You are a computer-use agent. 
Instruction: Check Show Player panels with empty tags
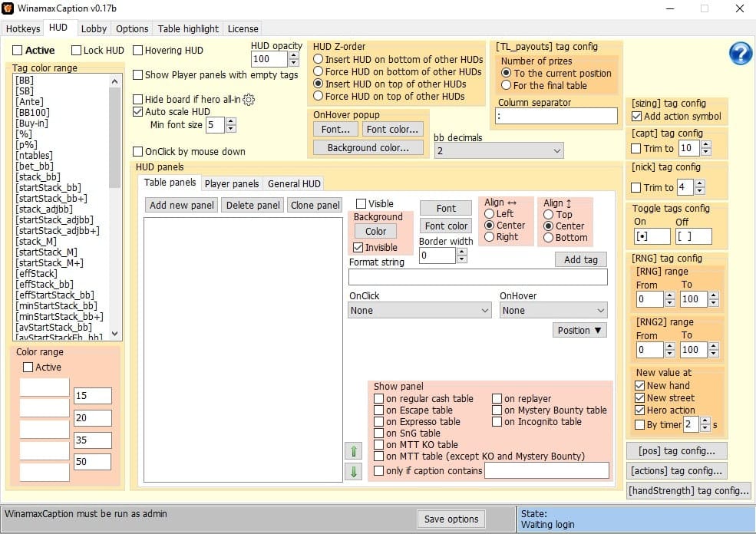[138, 74]
